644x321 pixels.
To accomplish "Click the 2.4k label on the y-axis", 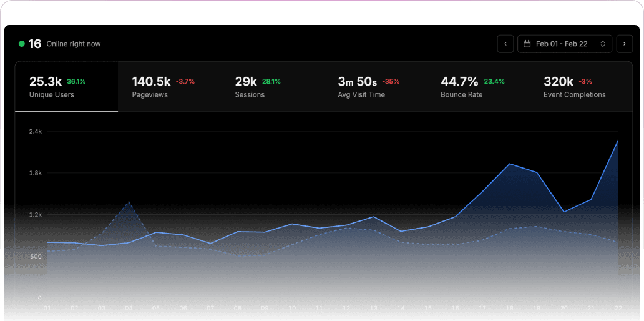I will click(35, 132).
